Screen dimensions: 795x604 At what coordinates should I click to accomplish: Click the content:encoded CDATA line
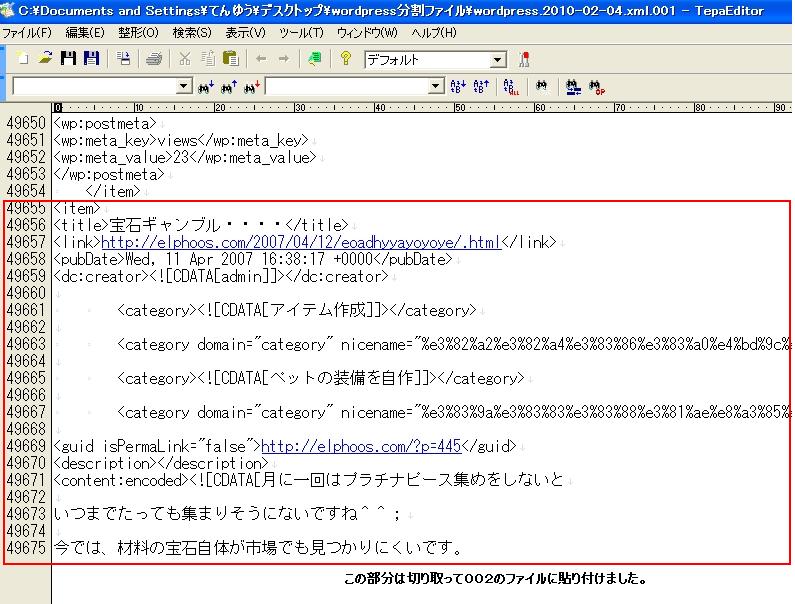click(308, 480)
